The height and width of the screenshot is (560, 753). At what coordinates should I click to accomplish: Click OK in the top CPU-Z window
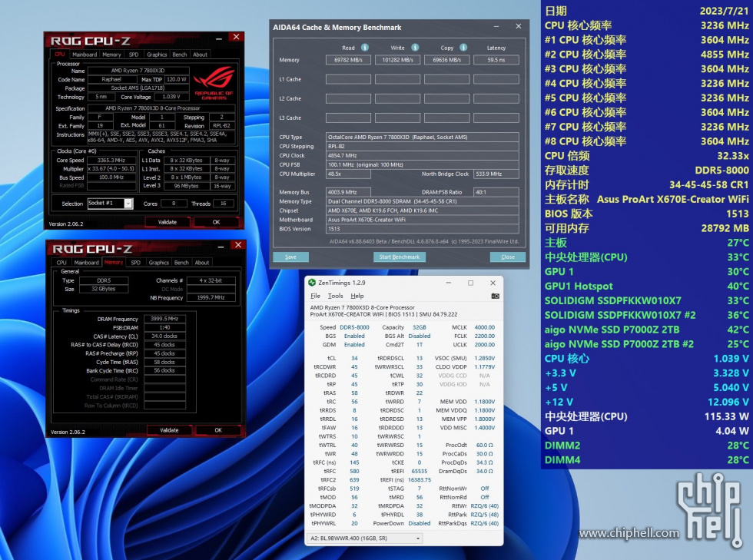216,222
